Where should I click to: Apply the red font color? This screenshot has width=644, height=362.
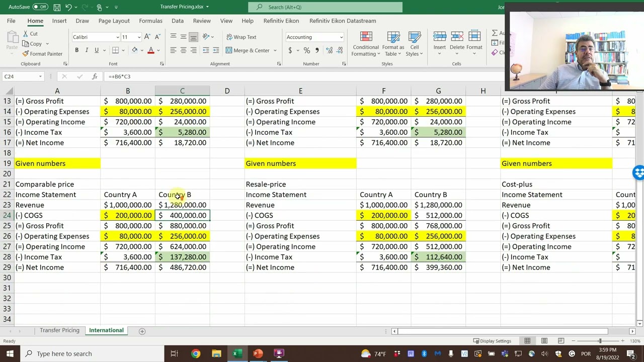(x=150, y=50)
